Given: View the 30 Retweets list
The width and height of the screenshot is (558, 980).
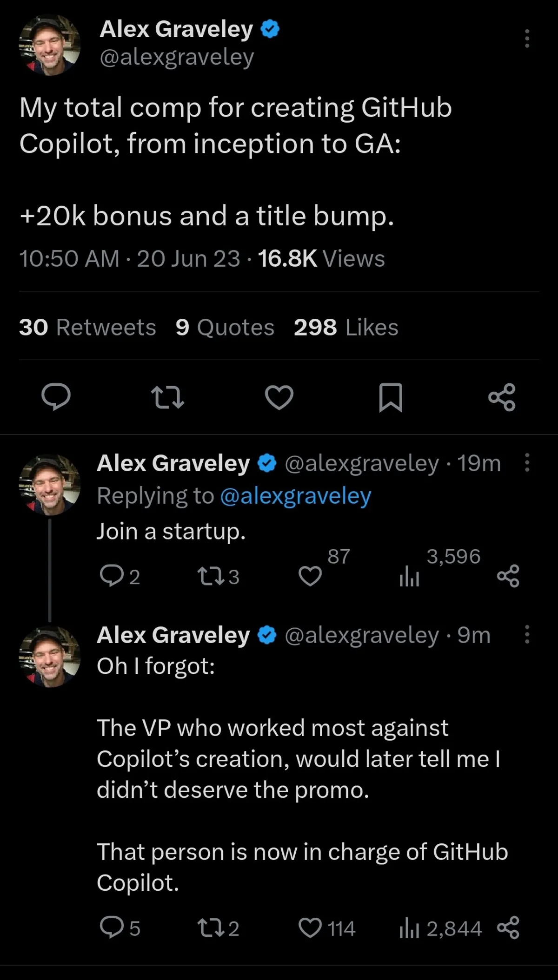Looking at the screenshot, I should 87,327.
